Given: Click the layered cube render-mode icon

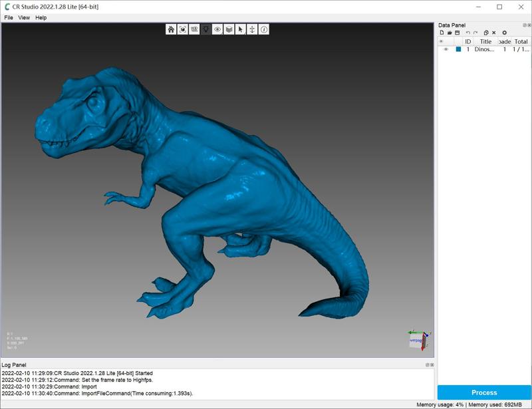Looking at the screenshot, I should (x=229, y=29).
